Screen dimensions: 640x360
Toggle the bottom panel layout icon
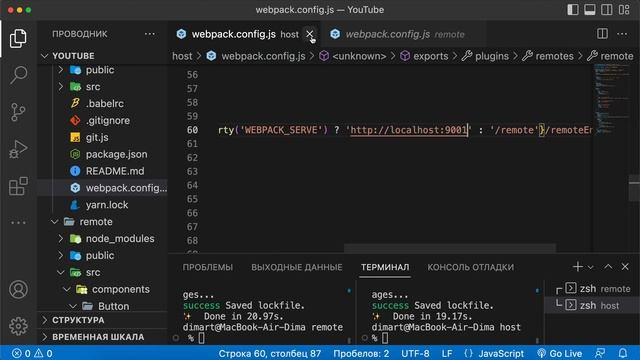click(589, 10)
